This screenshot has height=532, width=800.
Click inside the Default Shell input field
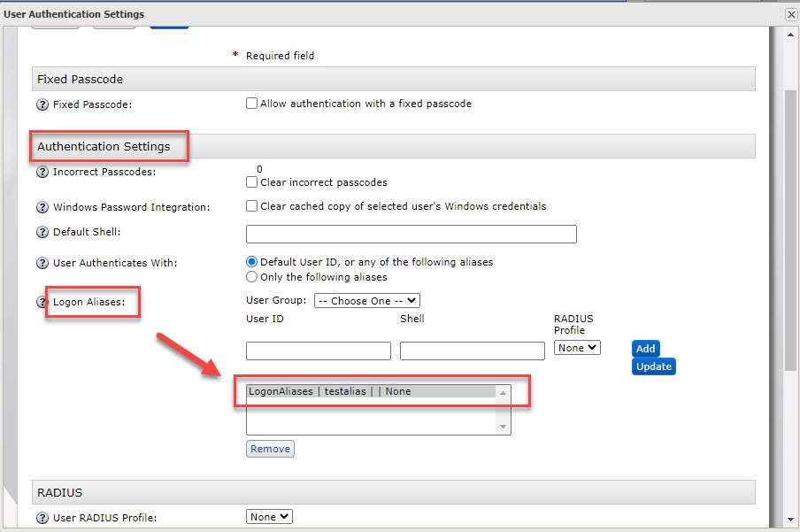pyautogui.click(x=411, y=234)
